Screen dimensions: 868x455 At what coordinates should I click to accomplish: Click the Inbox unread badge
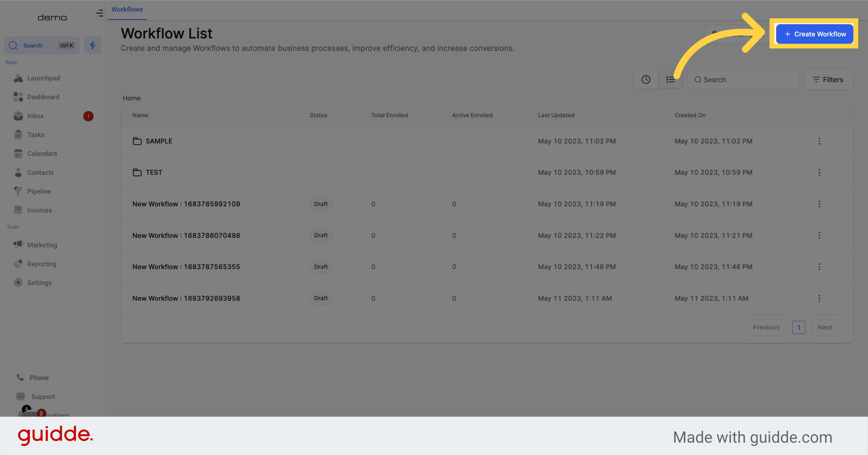pos(88,116)
